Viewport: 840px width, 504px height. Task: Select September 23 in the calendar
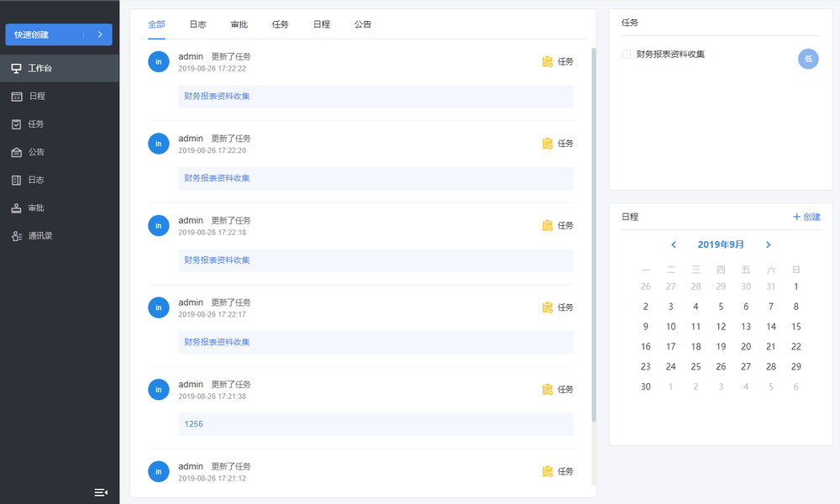click(x=645, y=367)
